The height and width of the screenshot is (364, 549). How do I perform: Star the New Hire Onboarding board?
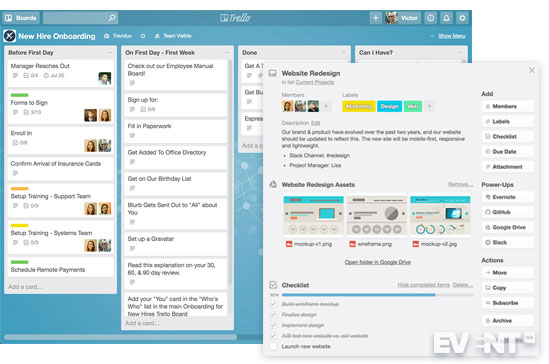point(143,36)
